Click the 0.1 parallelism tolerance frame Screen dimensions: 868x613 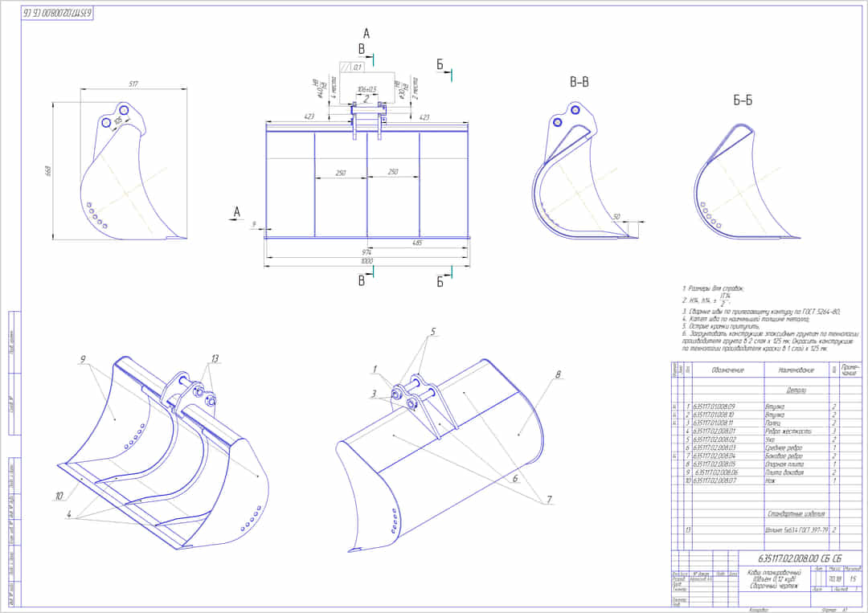coord(351,67)
